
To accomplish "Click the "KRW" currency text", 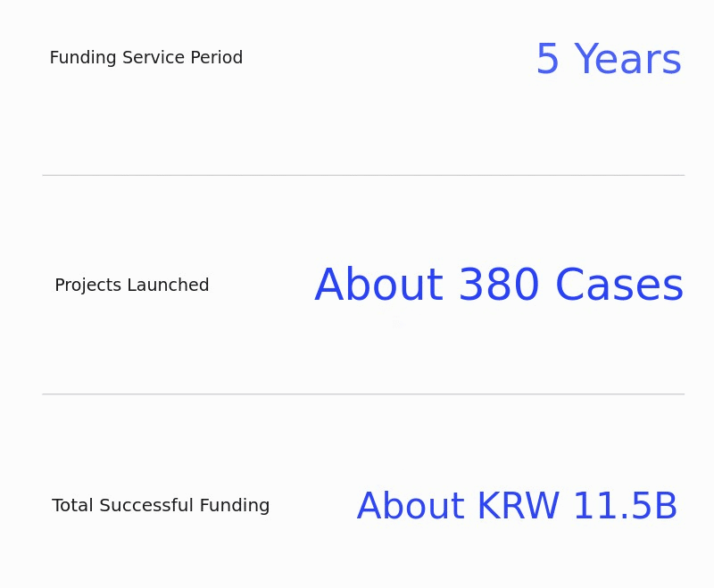I will coord(518,508).
